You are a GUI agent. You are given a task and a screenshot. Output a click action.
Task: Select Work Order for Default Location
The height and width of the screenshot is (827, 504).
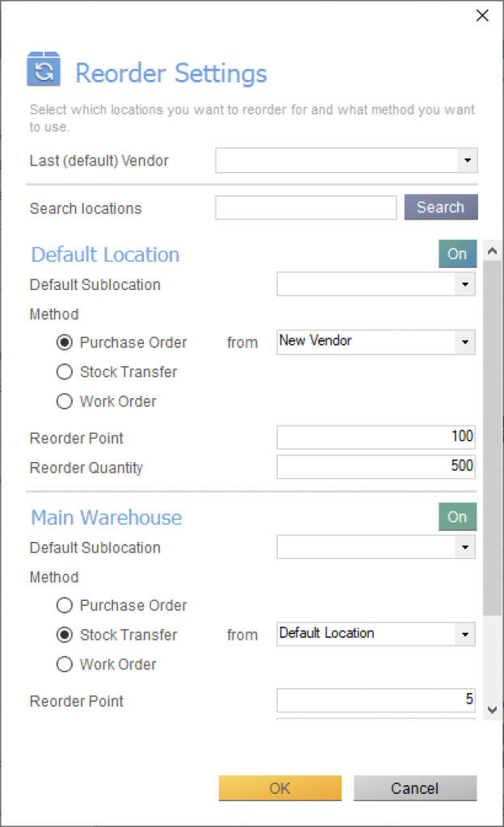coord(65,401)
